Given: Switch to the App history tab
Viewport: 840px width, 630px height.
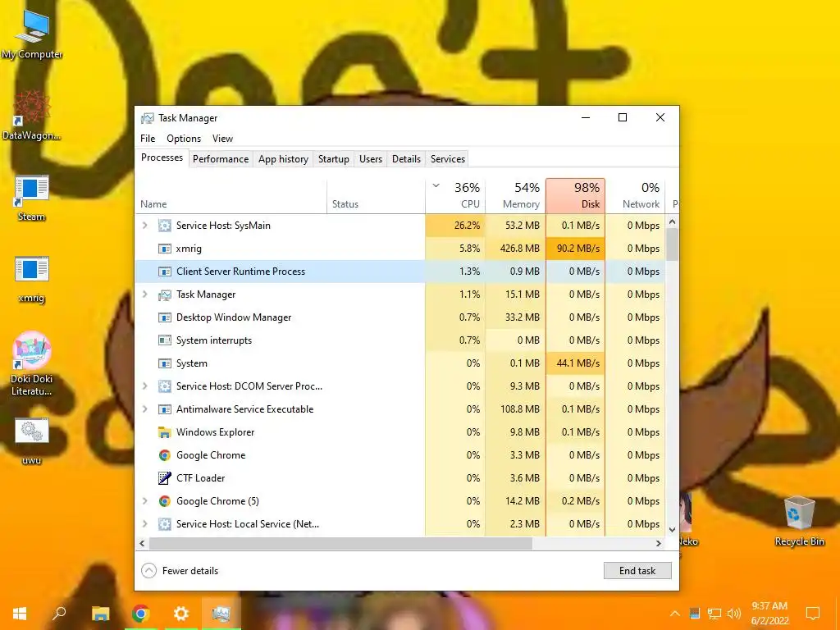Looking at the screenshot, I should 283,159.
